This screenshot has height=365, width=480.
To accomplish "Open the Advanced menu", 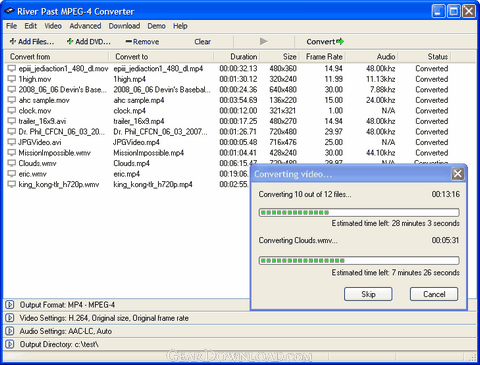I will (85, 26).
